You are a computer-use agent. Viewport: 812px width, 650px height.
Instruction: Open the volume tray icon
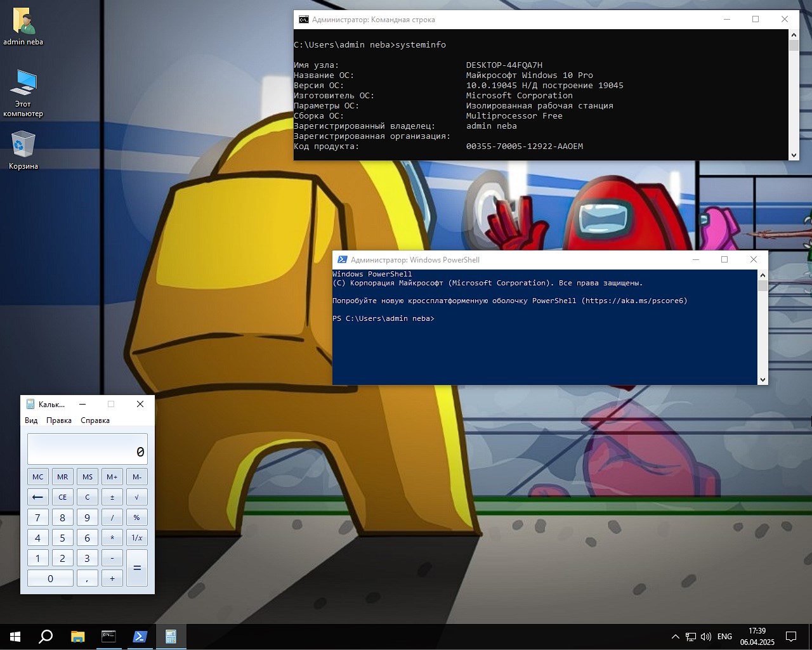(706, 637)
